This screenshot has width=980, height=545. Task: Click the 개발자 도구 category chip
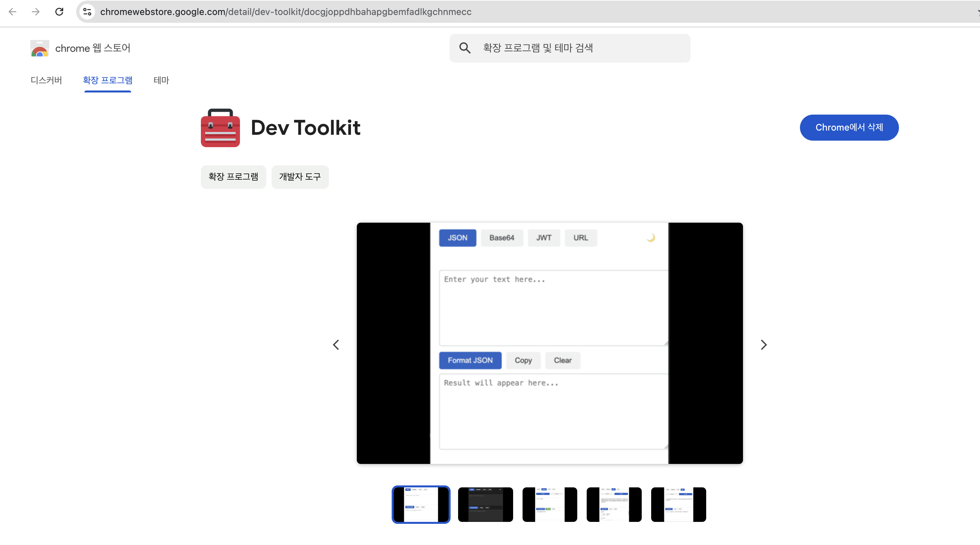pos(300,177)
